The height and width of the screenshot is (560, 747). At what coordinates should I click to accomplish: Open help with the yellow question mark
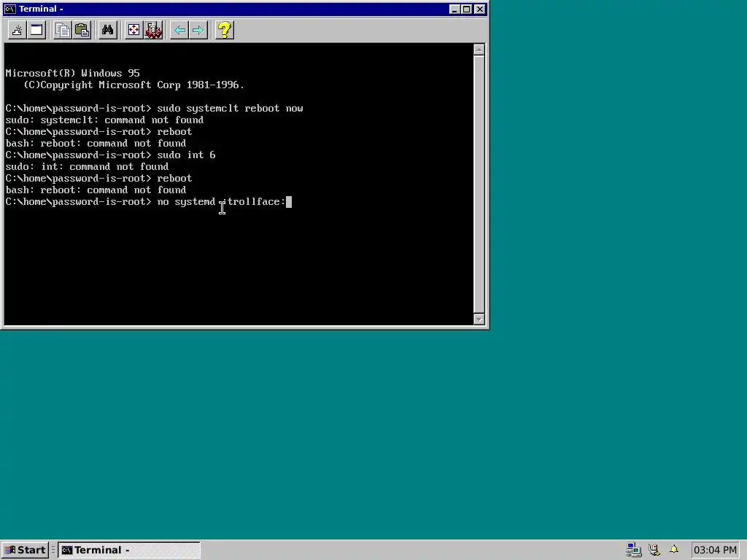pyautogui.click(x=225, y=31)
